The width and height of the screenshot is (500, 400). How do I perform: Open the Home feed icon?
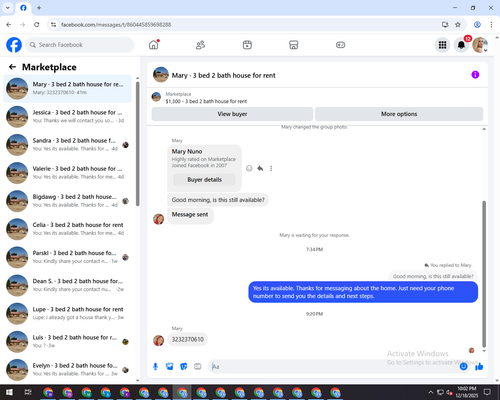154,45
